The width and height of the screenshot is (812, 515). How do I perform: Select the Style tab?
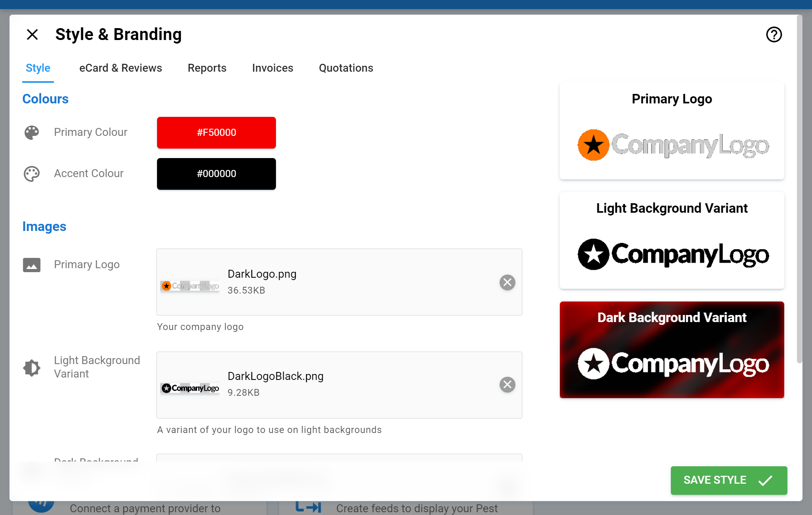point(38,68)
